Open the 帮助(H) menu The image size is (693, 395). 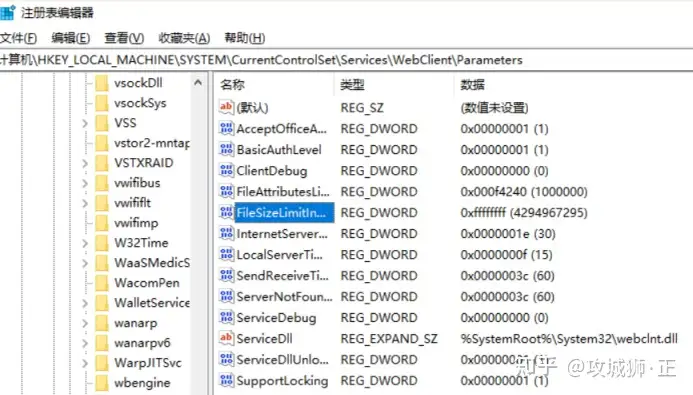tap(245, 38)
